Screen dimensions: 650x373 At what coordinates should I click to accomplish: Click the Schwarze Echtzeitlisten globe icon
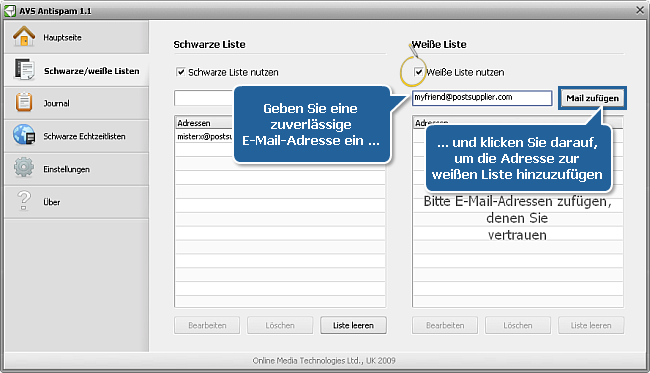point(24,135)
